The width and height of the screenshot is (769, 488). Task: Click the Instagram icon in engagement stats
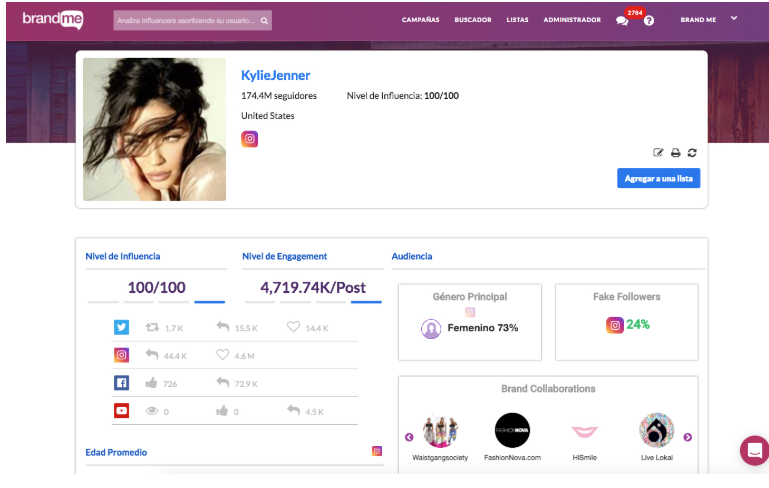122,355
